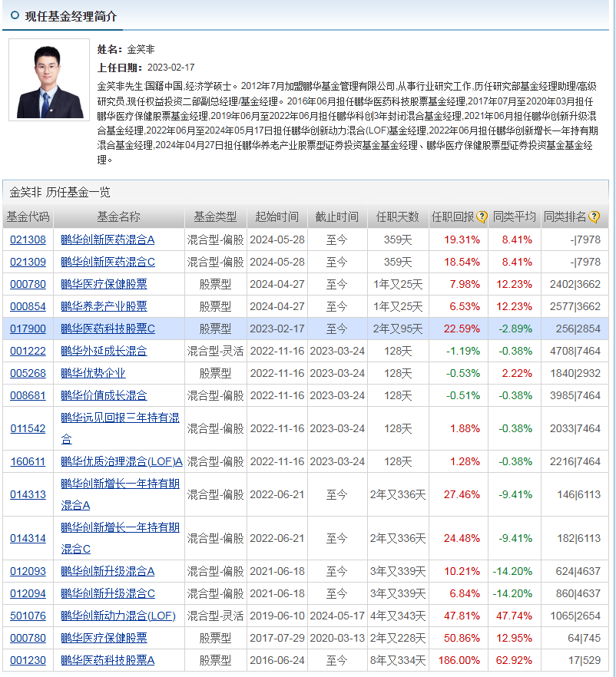Click the 基金代码 column header
616x677 pixels.
[x=28, y=216]
